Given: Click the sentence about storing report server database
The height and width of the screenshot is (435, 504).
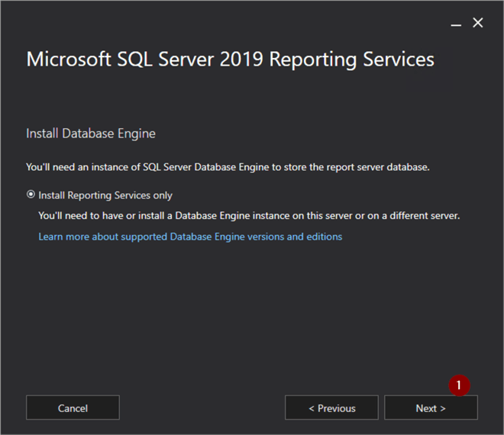Looking at the screenshot, I should point(228,167).
